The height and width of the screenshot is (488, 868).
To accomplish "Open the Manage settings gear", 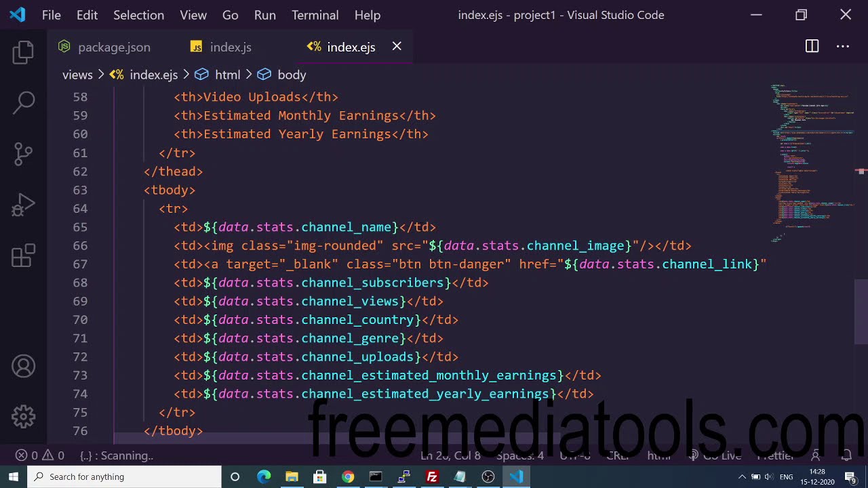I will click(23, 417).
